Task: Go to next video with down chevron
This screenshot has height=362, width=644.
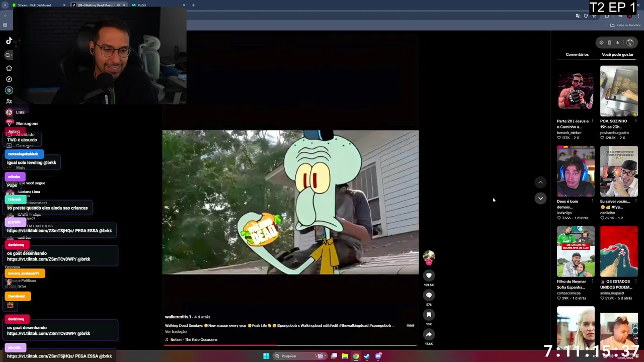Action: click(540, 198)
